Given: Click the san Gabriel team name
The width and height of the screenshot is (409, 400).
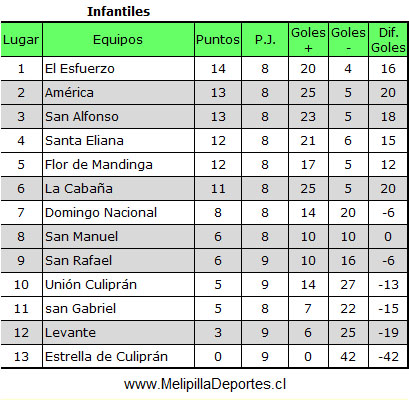Looking at the screenshot, I should pos(80,309).
